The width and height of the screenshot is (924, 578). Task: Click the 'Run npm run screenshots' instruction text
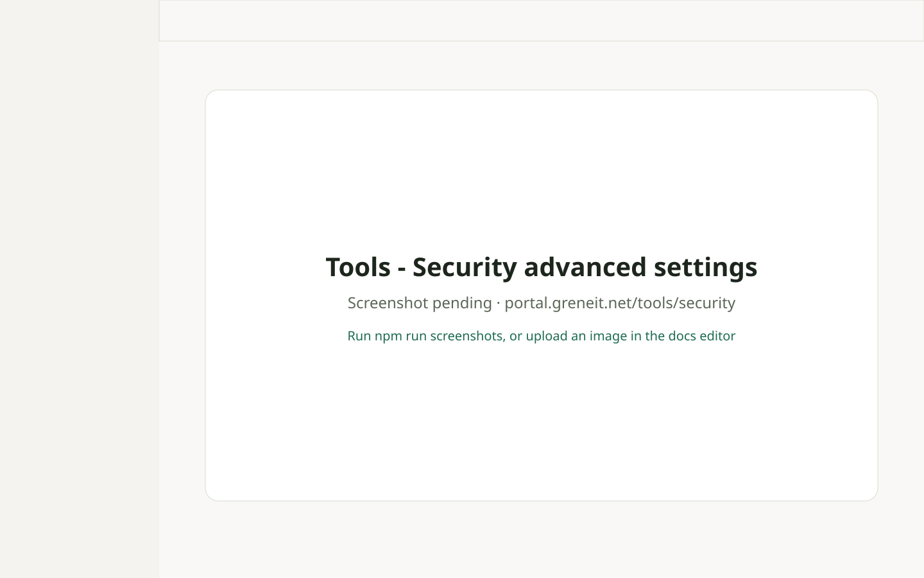click(x=541, y=336)
